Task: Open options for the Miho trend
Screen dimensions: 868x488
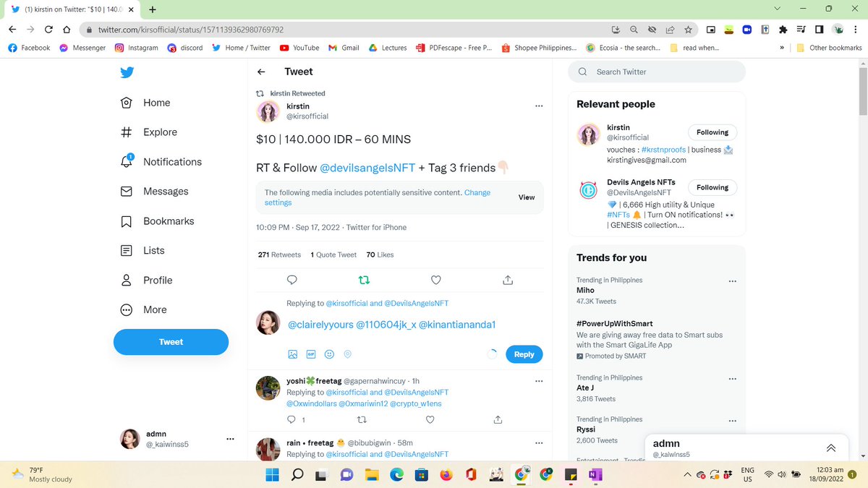Action: point(732,281)
